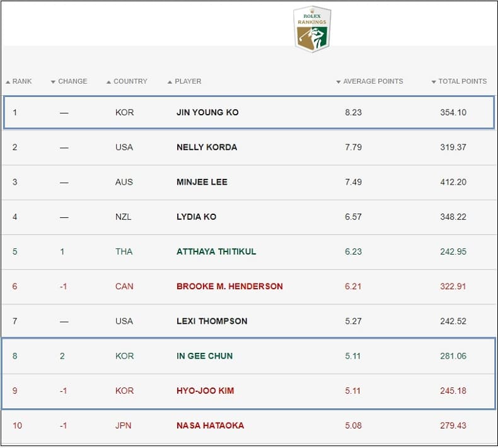Viewport: 498px width, 448px height.
Task: Click average 5.11 in In Gee Chun row
Action: click(353, 356)
